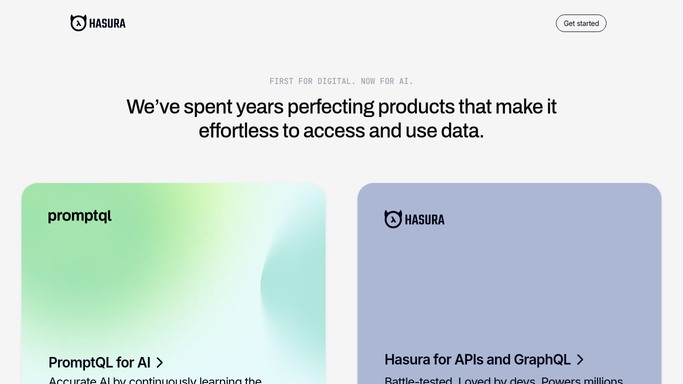The image size is (683, 384).
Task: Click the promptql logo on green card
Action: pos(80,216)
